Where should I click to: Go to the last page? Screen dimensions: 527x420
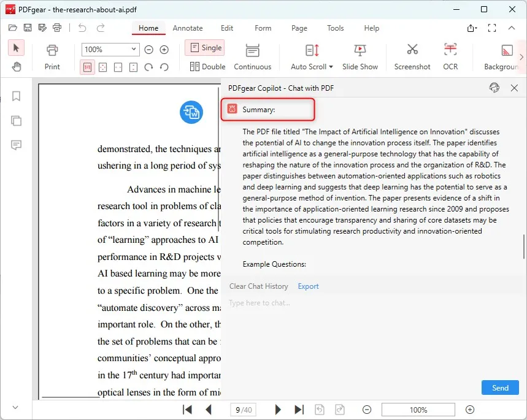point(299,410)
